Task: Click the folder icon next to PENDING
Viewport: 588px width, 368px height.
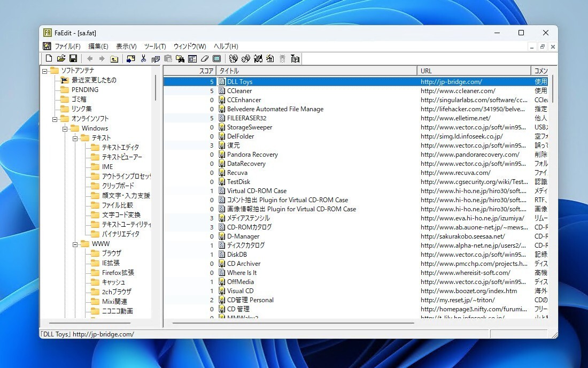Action: [65, 90]
